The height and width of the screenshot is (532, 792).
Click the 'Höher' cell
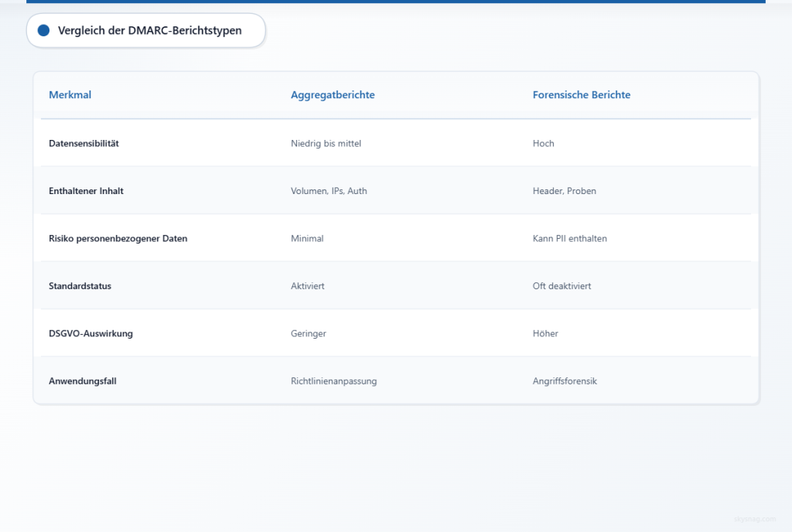pyautogui.click(x=545, y=333)
